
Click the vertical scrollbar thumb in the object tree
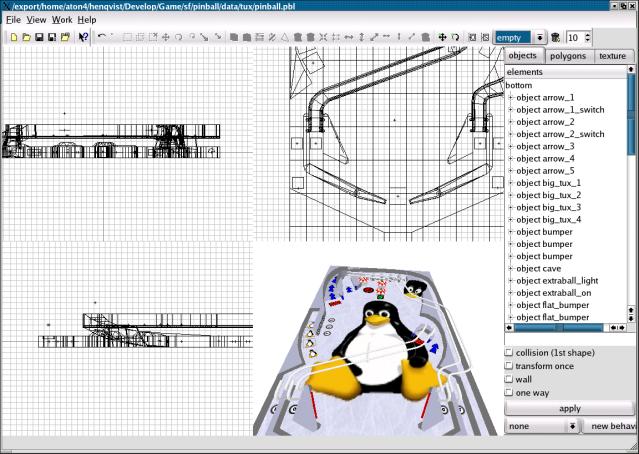631,114
